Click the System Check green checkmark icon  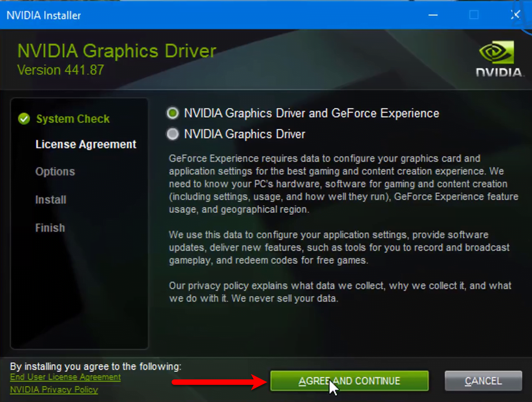(x=24, y=119)
